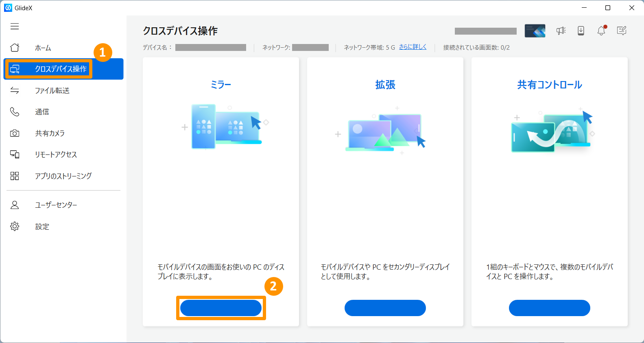Screen dimensions: 644x343
Task: Click the megaphone announcements icon
Action: [561, 31]
